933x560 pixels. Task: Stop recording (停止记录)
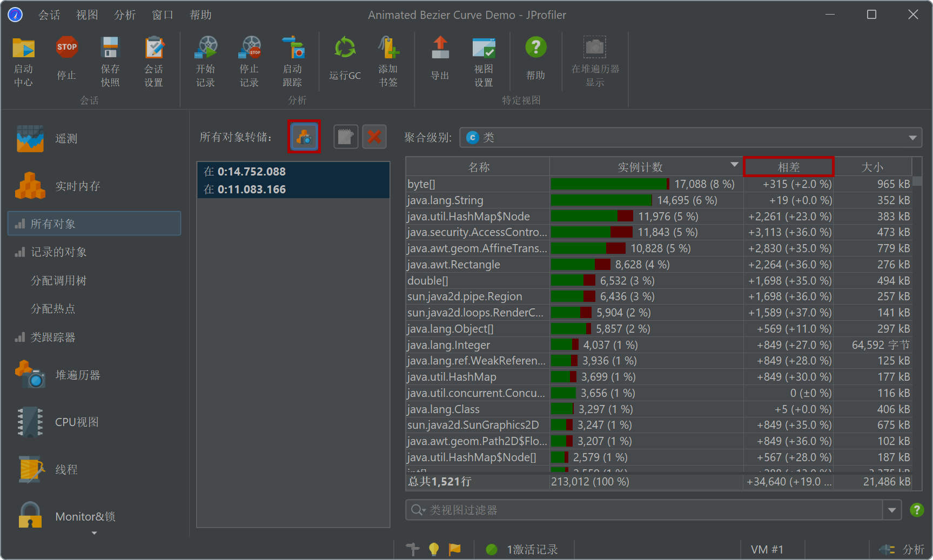tap(250, 62)
